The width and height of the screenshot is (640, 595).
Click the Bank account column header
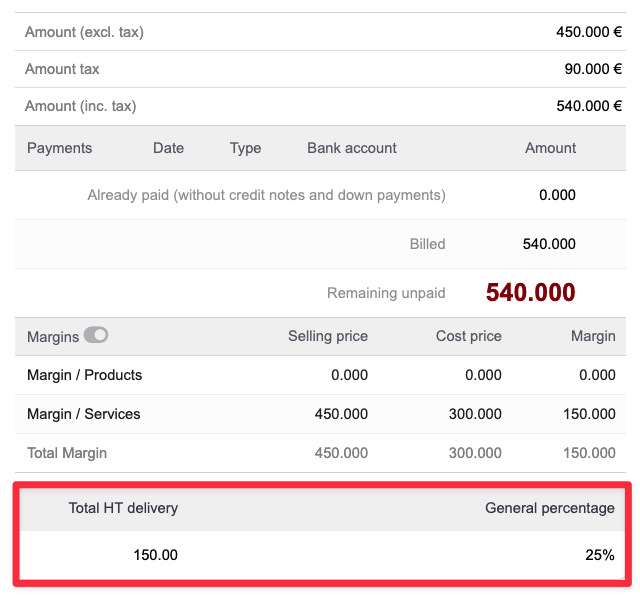click(351, 148)
